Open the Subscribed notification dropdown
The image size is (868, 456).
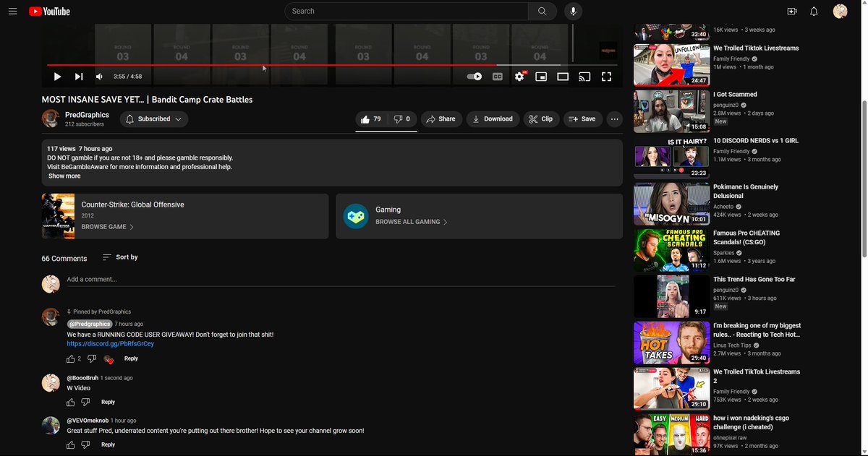(154, 119)
